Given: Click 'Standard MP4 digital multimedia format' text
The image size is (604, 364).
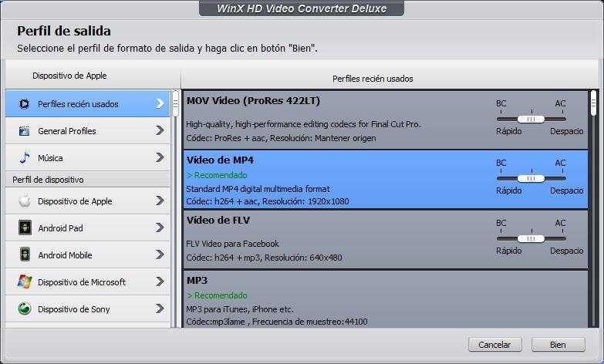Looking at the screenshot, I should coord(258,189).
